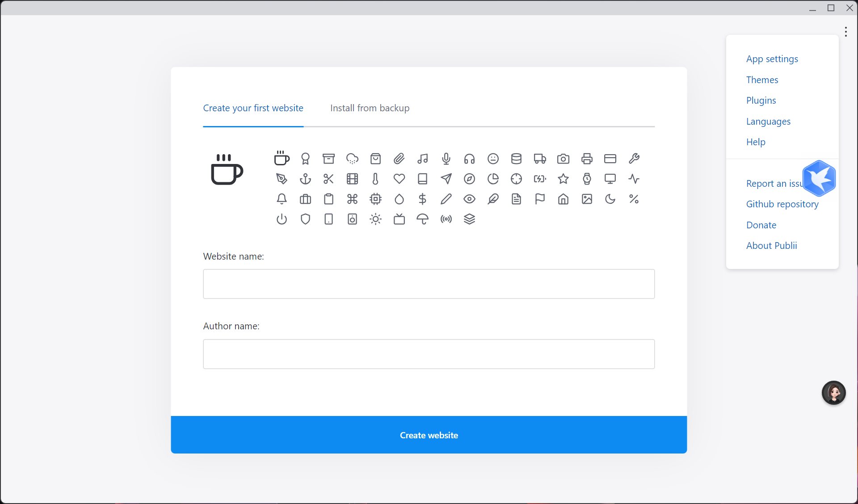Choose the umbrella icon
The height and width of the screenshot is (504, 858).
(x=422, y=219)
